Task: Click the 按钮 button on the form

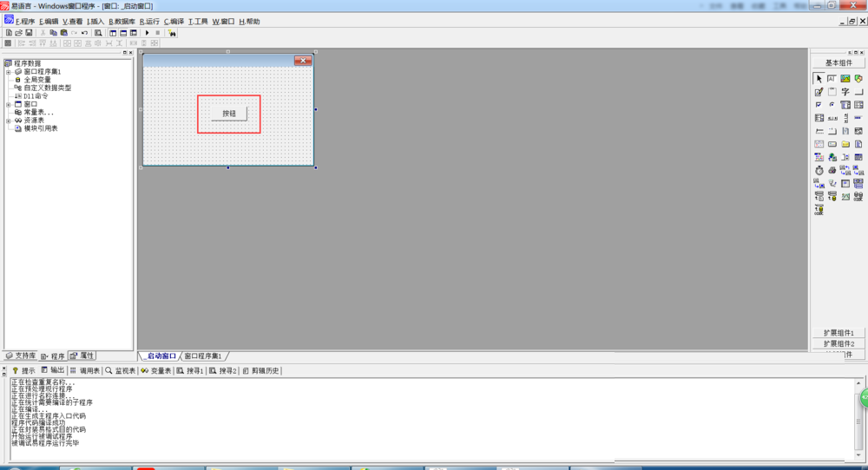Action: coord(229,114)
